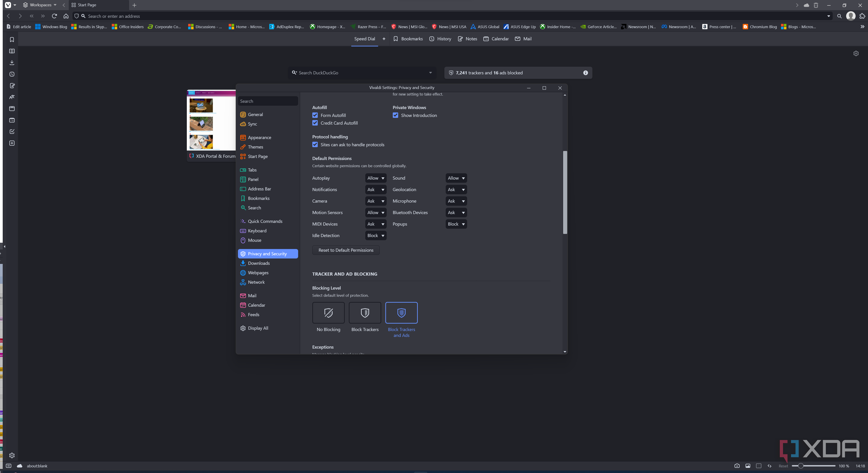Toggle the panel from status bar

tap(9, 466)
